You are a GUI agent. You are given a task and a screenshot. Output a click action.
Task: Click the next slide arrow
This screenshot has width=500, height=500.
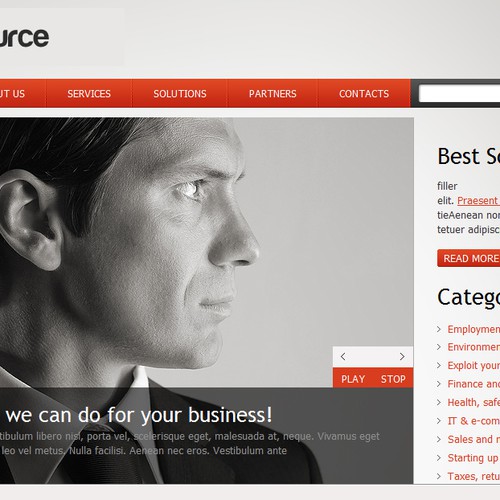(402, 356)
